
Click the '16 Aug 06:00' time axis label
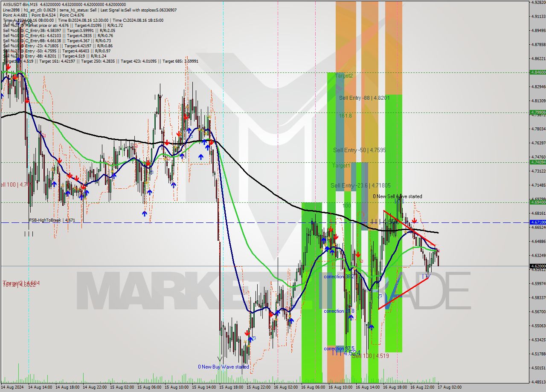tap(313, 387)
